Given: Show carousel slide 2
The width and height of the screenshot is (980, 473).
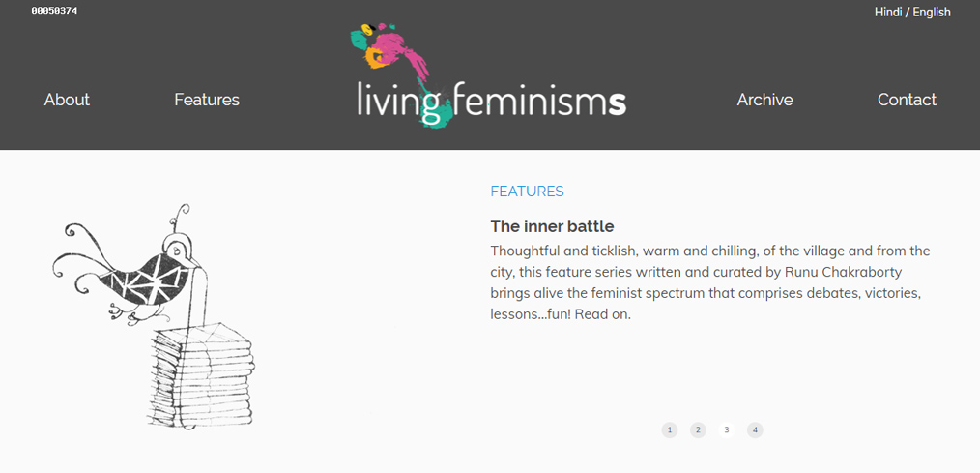Looking at the screenshot, I should [x=698, y=429].
